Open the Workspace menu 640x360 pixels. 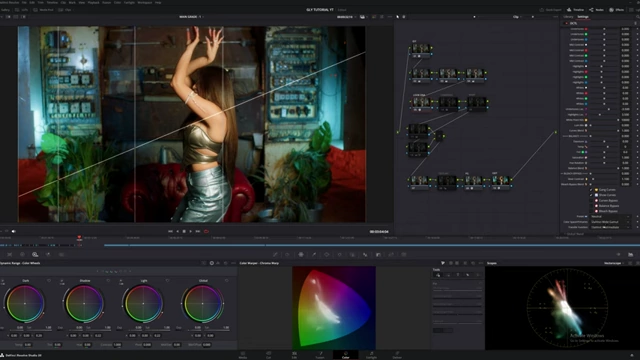pos(144,2)
